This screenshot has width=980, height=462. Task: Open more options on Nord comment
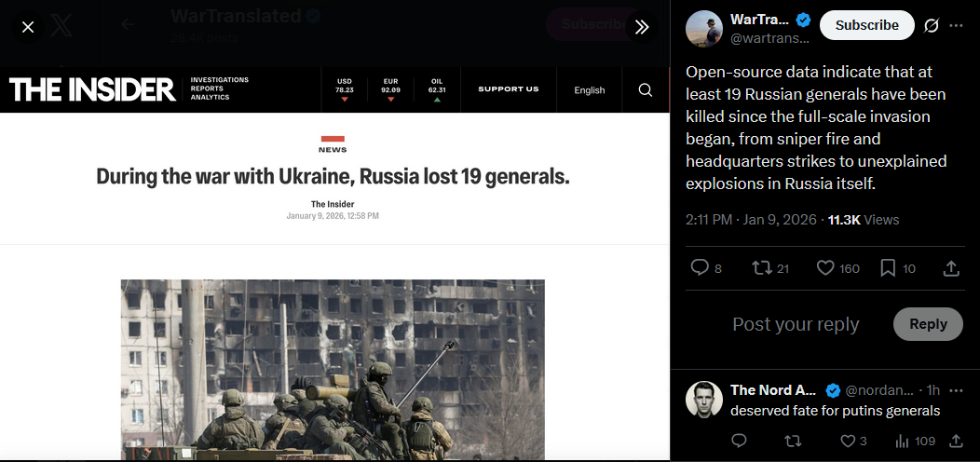[x=957, y=390]
